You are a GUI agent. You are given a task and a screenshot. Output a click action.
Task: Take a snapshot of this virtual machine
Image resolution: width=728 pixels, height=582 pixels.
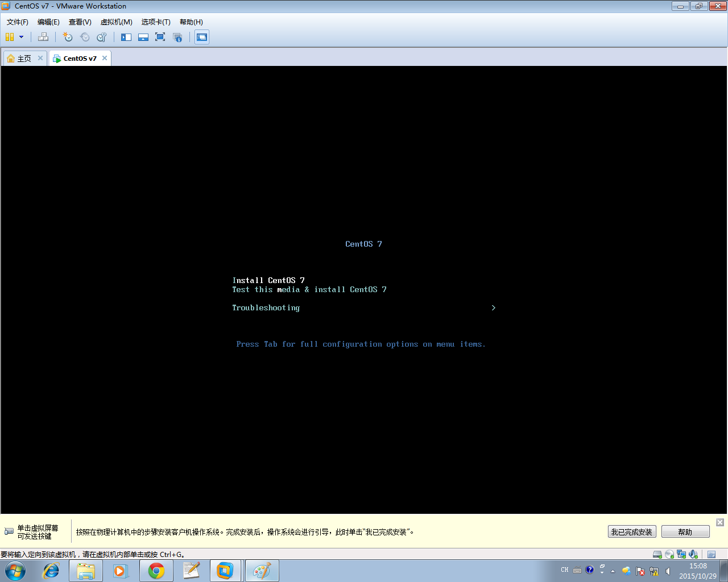68,37
